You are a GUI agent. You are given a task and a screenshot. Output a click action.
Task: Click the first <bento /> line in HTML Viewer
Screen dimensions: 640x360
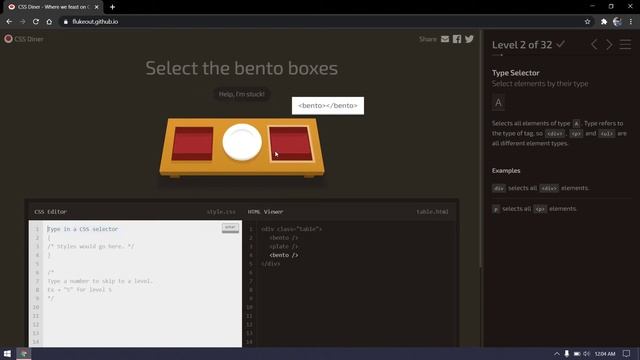[x=284, y=238]
